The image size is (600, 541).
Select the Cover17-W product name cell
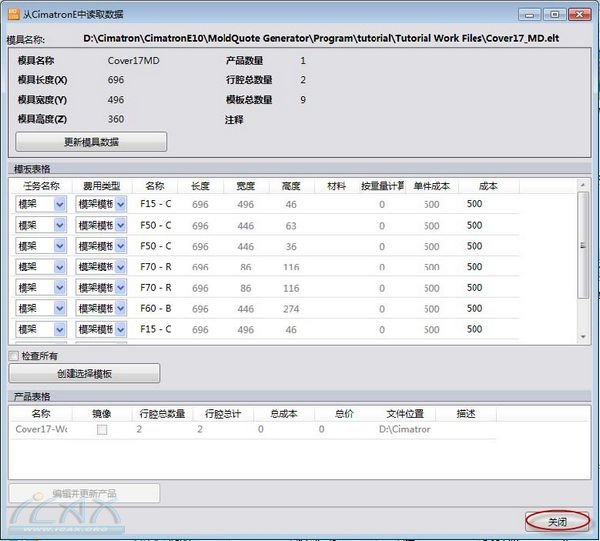pos(41,429)
